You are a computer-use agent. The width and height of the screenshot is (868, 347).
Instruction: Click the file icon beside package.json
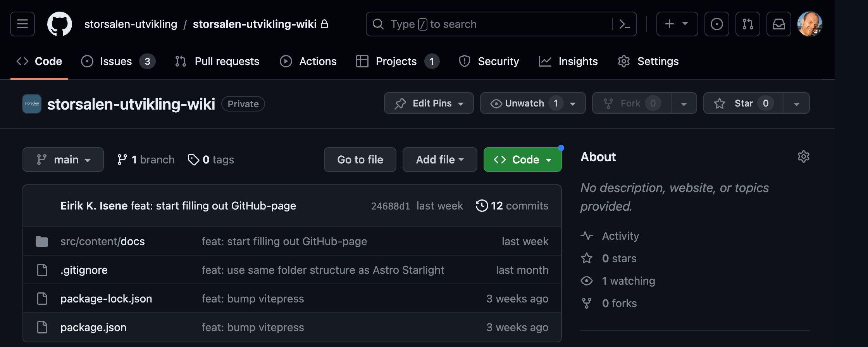coord(42,327)
